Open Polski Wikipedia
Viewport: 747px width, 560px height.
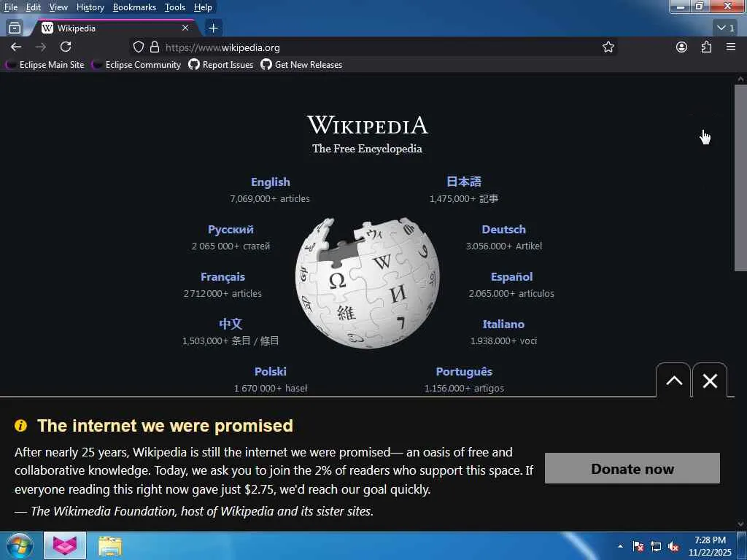[270, 371]
